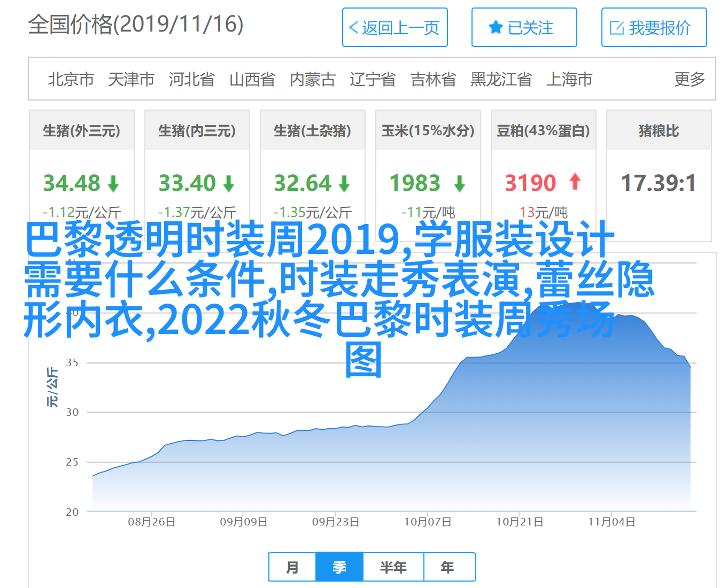
Task: Click the star icon in 已关注
Action: [x=496, y=27]
